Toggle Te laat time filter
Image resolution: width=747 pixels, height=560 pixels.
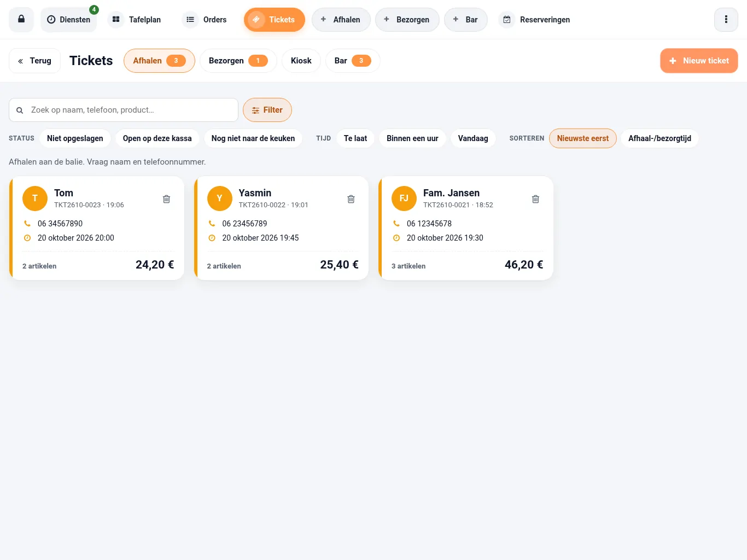click(355, 138)
